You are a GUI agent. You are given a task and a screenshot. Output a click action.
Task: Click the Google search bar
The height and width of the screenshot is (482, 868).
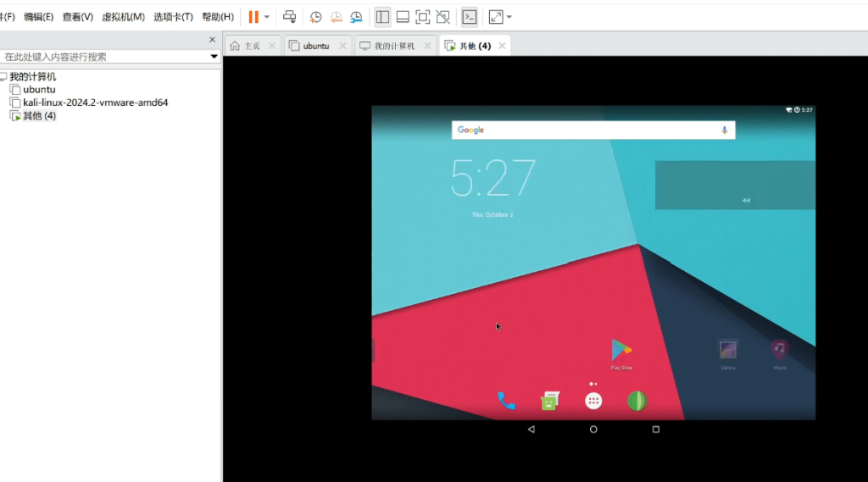pos(585,130)
